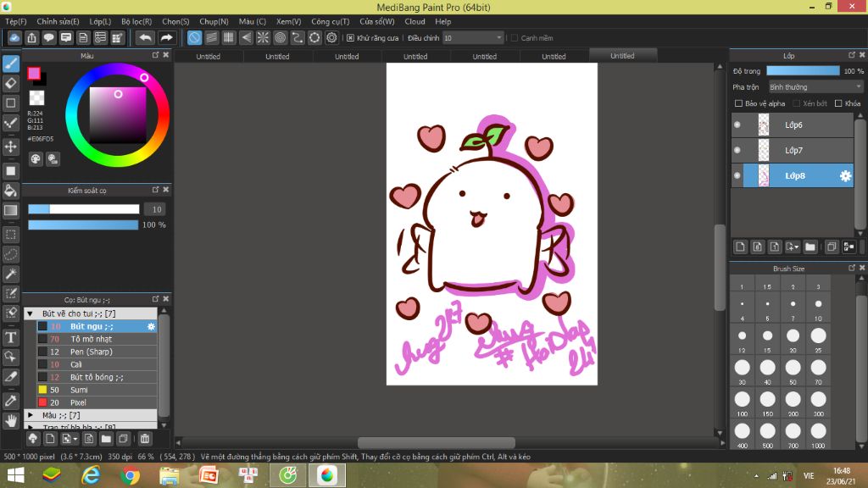Open settings gear for layer Lớp8
Image resolution: width=868 pixels, height=488 pixels.
pyautogui.click(x=845, y=176)
